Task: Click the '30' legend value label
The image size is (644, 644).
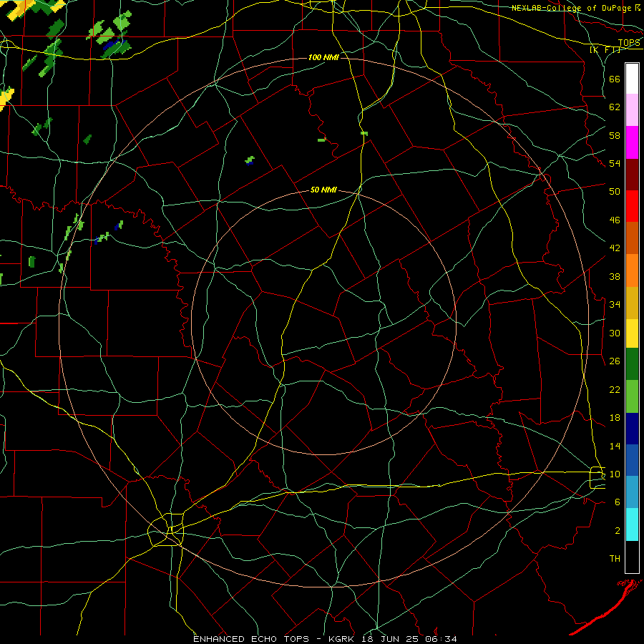Action: coord(615,333)
